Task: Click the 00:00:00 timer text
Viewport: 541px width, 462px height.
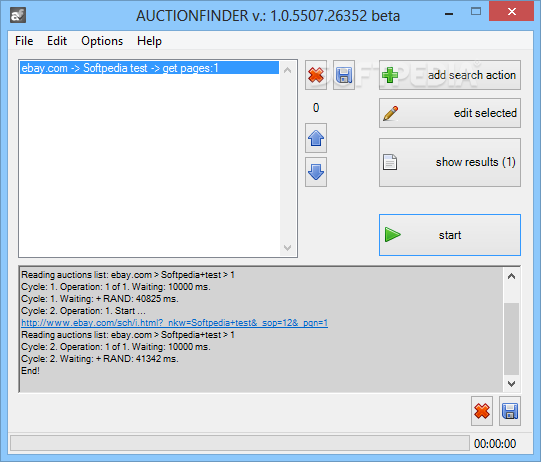Action: coord(495,443)
